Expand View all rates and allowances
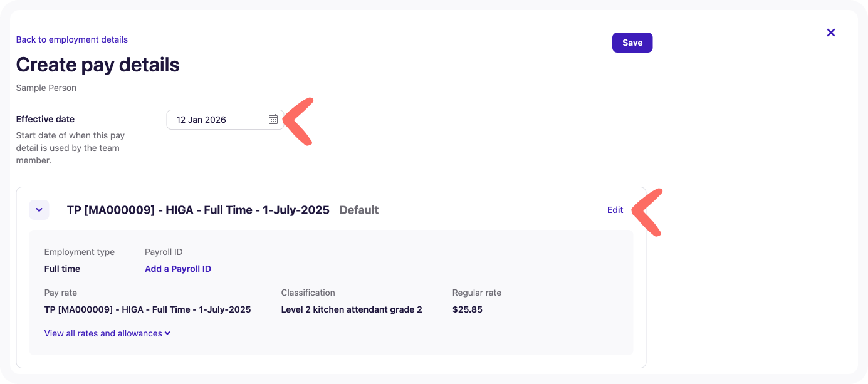The width and height of the screenshot is (868, 384). pos(103,333)
